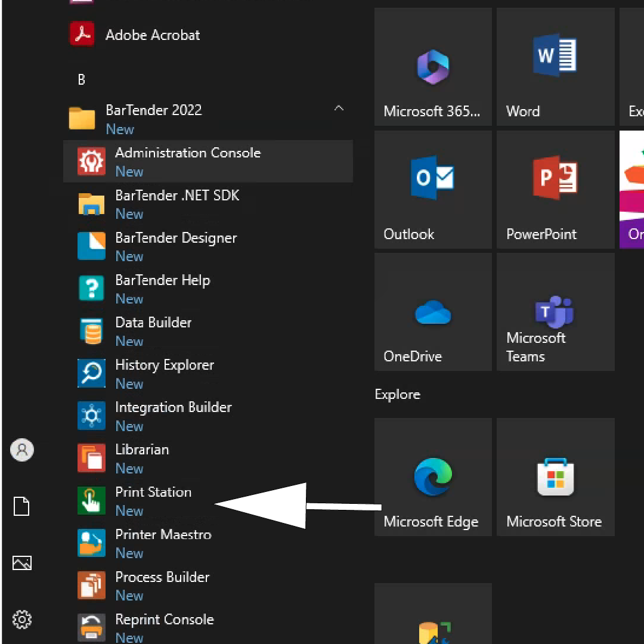Open Reprint Console printer icon
The width and height of the screenshot is (644, 644).
click(91, 627)
